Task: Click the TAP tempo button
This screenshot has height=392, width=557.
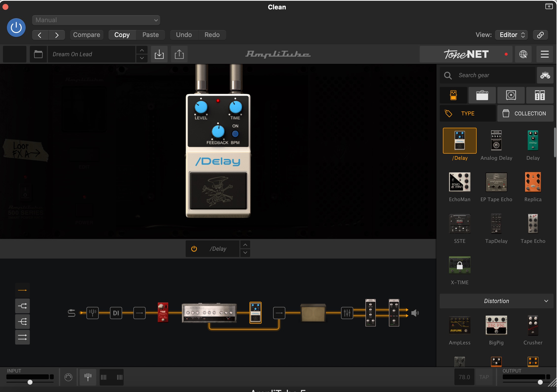Action: [484, 377]
